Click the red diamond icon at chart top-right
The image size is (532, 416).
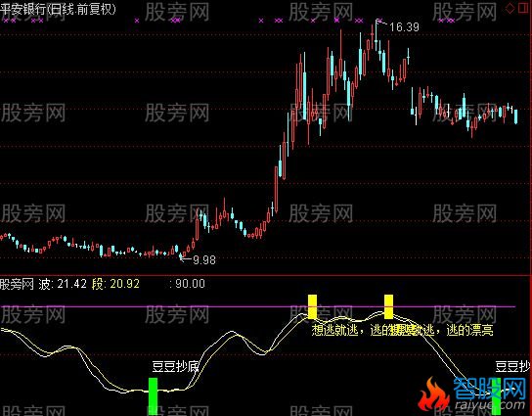tap(510, 9)
